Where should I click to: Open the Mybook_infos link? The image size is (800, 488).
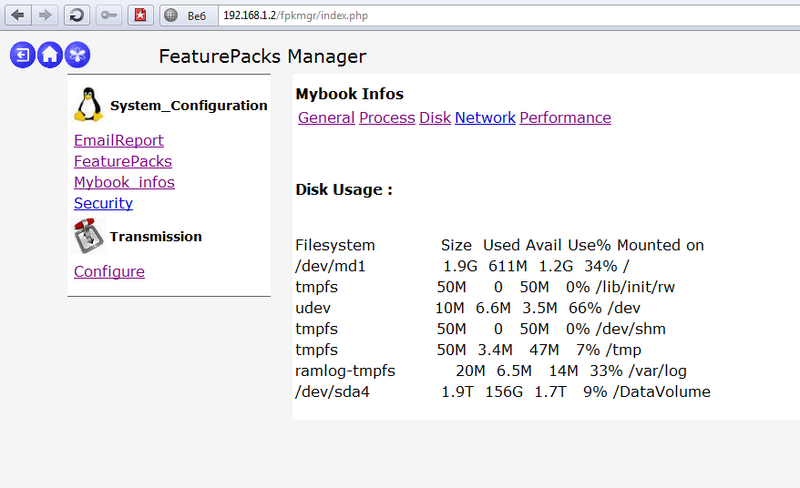coord(124,182)
